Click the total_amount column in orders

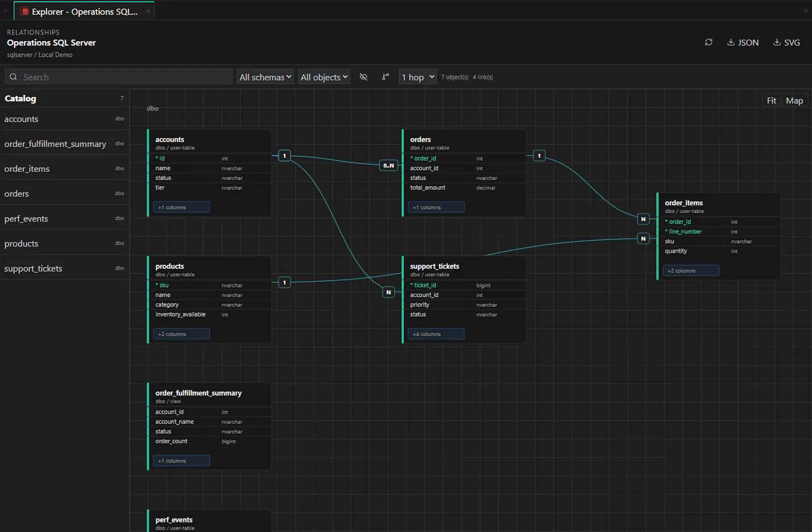pos(465,188)
